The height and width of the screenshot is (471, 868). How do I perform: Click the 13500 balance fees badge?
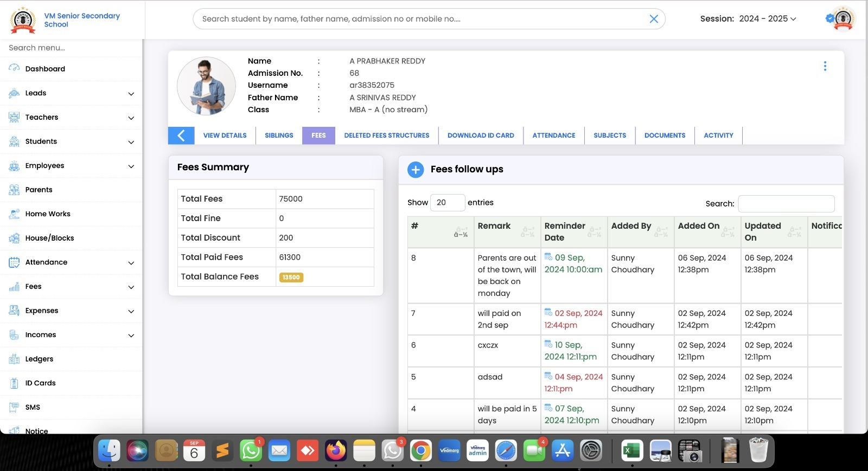click(291, 277)
